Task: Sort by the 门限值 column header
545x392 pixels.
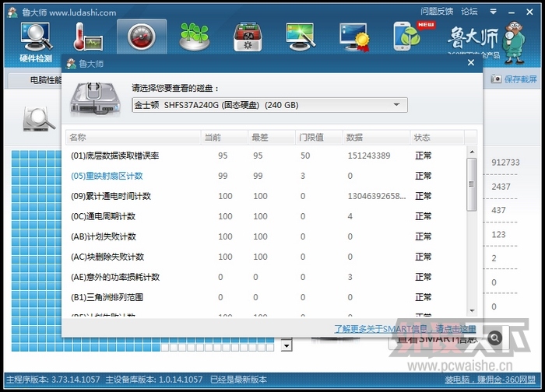Action: pos(318,138)
